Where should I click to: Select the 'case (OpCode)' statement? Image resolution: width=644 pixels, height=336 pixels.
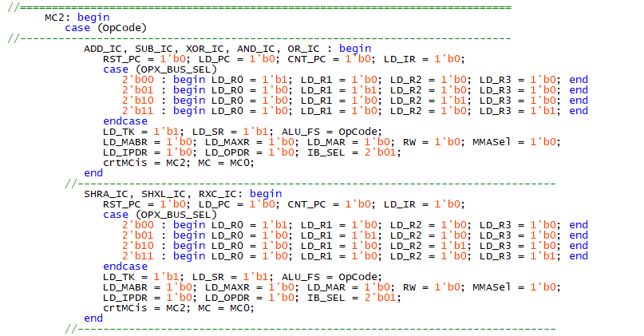[105, 28]
